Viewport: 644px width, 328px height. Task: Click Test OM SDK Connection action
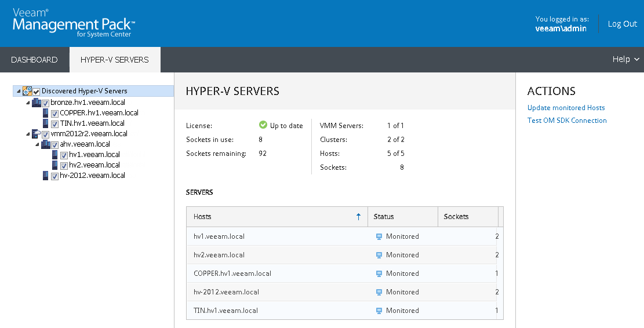(567, 121)
